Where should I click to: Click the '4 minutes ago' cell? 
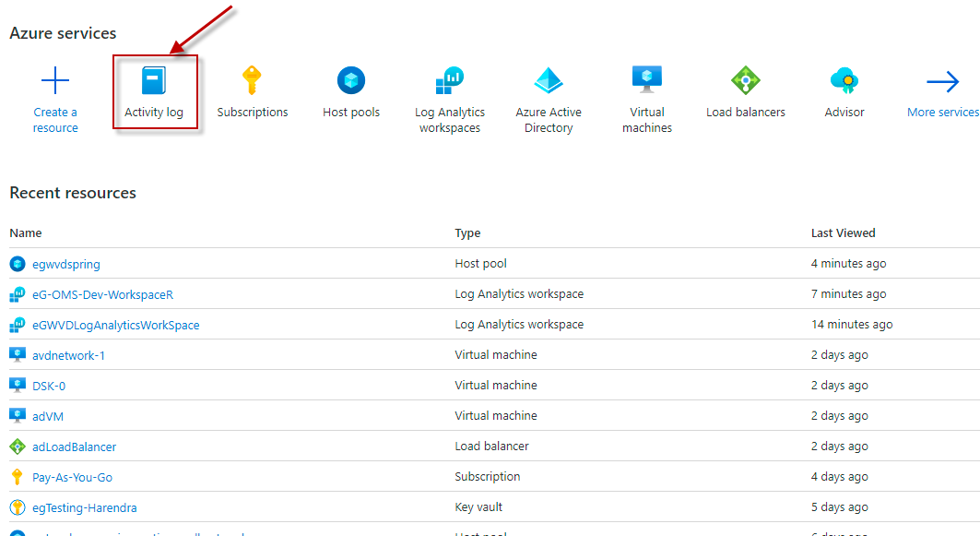[848, 263]
